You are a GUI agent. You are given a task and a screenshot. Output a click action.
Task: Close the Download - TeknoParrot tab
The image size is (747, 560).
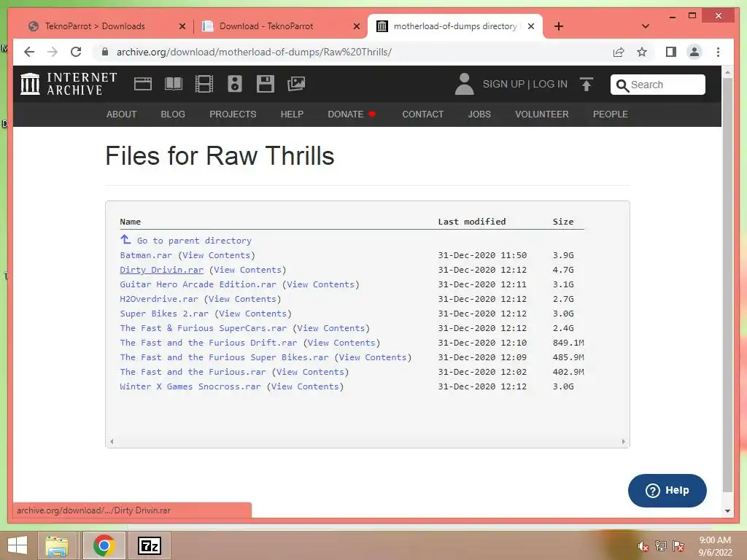[356, 26]
